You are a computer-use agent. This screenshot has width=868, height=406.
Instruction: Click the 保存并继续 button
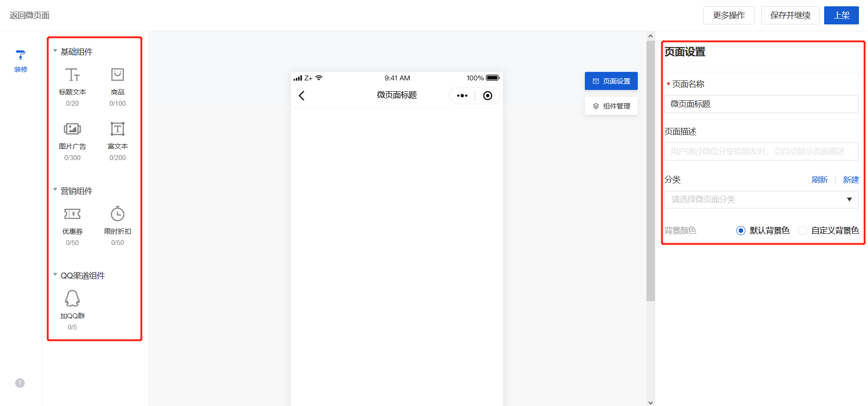tap(790, 15)
